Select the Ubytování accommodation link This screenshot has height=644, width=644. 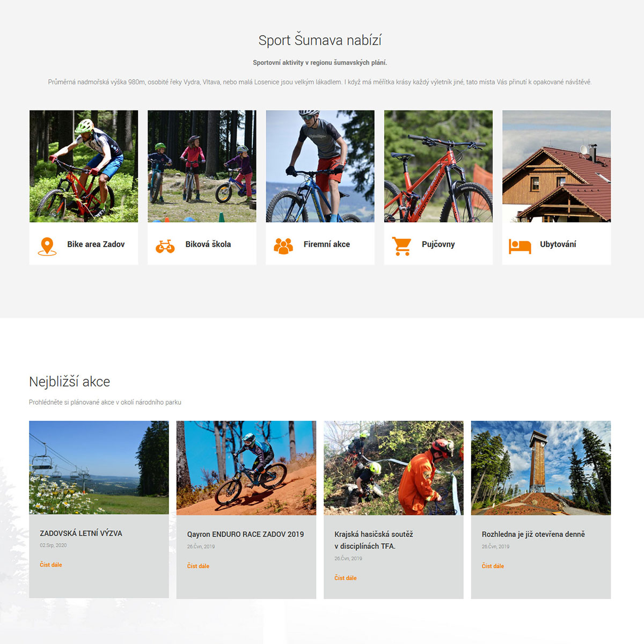558,244
